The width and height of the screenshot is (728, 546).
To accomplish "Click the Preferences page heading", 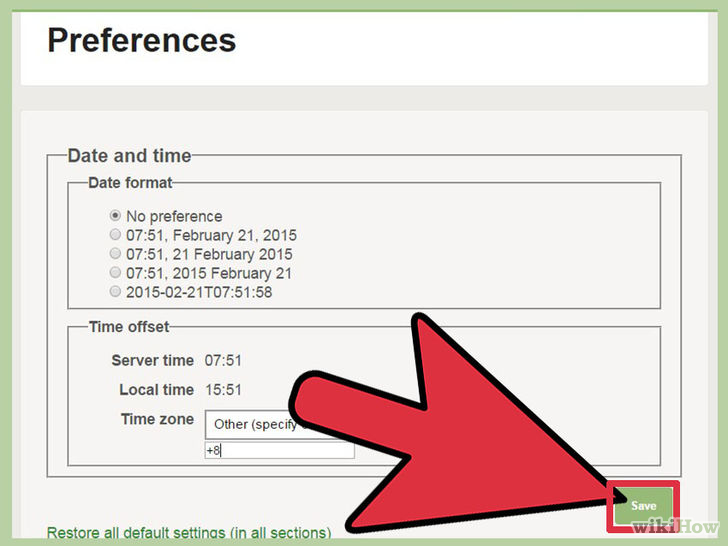I will coord(141,40).
